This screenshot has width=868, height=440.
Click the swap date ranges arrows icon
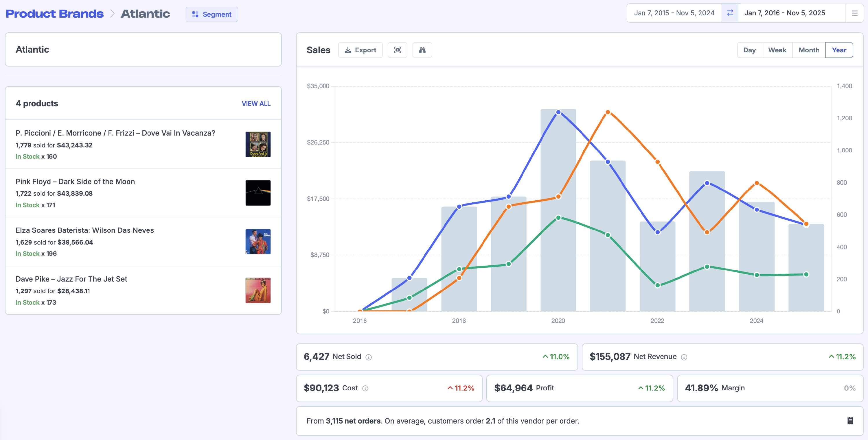(x=730, y=13)
